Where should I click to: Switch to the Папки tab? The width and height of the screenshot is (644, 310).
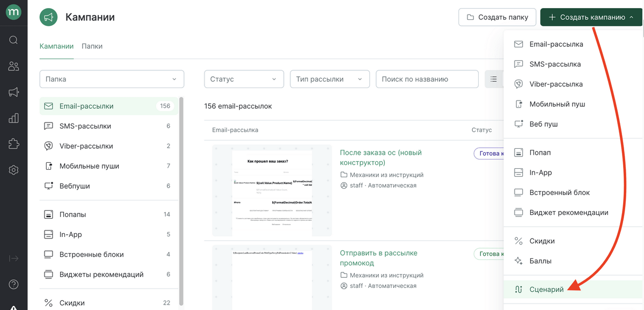coord(92,46)
